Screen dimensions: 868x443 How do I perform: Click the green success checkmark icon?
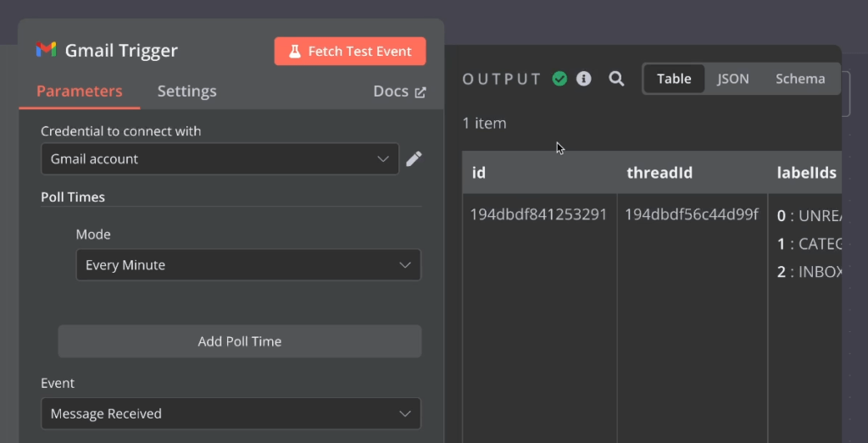559,79
